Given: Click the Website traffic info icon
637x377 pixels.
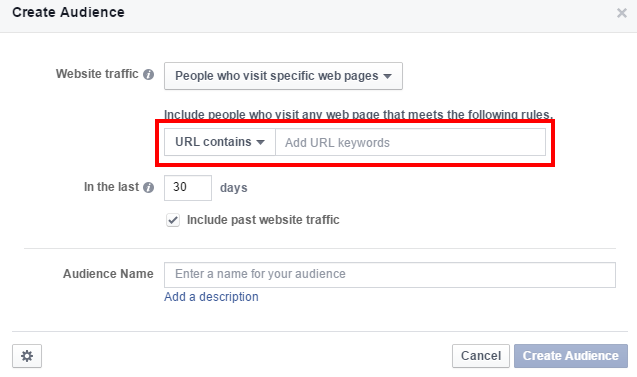Looking at the screenshot, I should (x=149, y=75).
